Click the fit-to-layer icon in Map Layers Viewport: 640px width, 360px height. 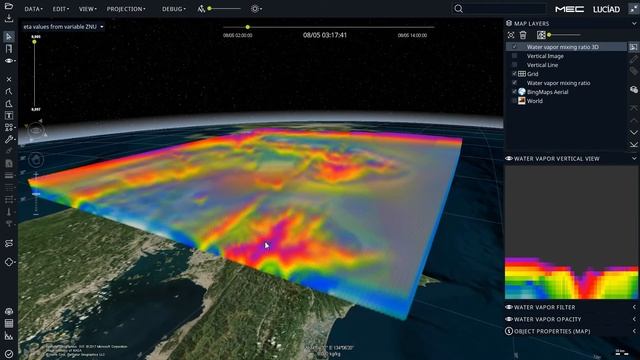coord(511,35)
